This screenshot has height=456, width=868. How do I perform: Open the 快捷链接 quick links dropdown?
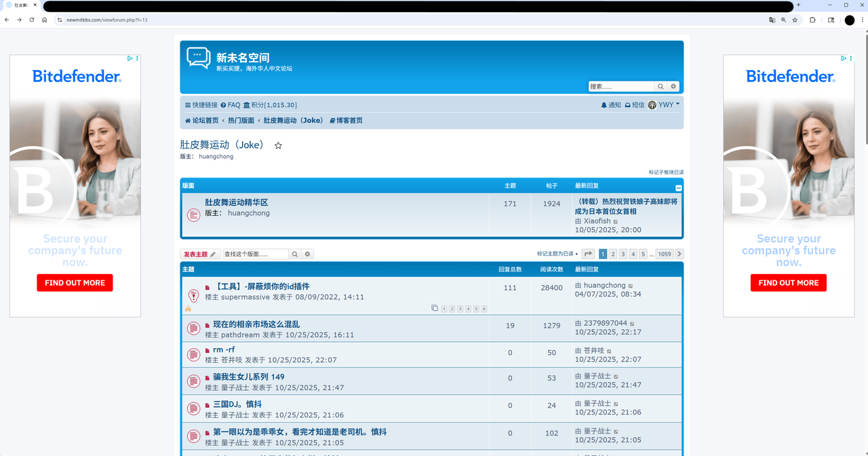201,105
